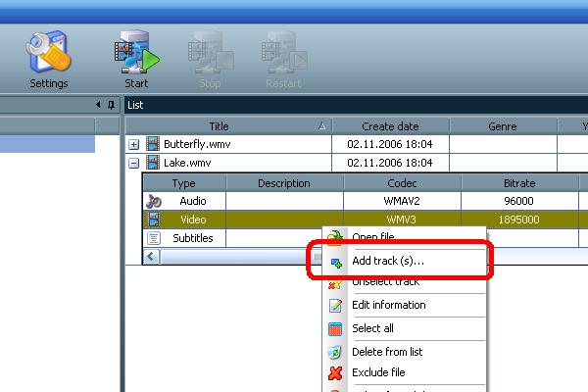Expand the Butterfly.wmv tree node
Viewport: 588px width, 392px height.
pyautogui.click(x=134, y=144)
